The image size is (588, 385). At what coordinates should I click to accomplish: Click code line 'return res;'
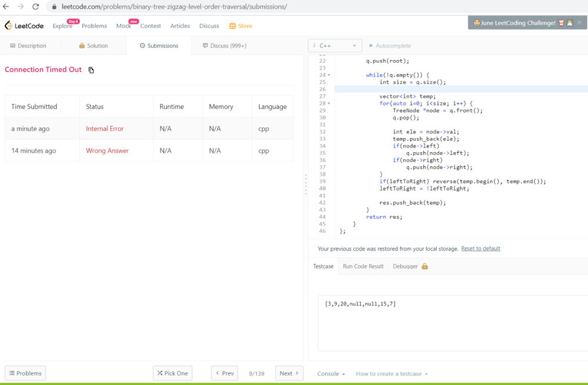(x=384, y=217)
